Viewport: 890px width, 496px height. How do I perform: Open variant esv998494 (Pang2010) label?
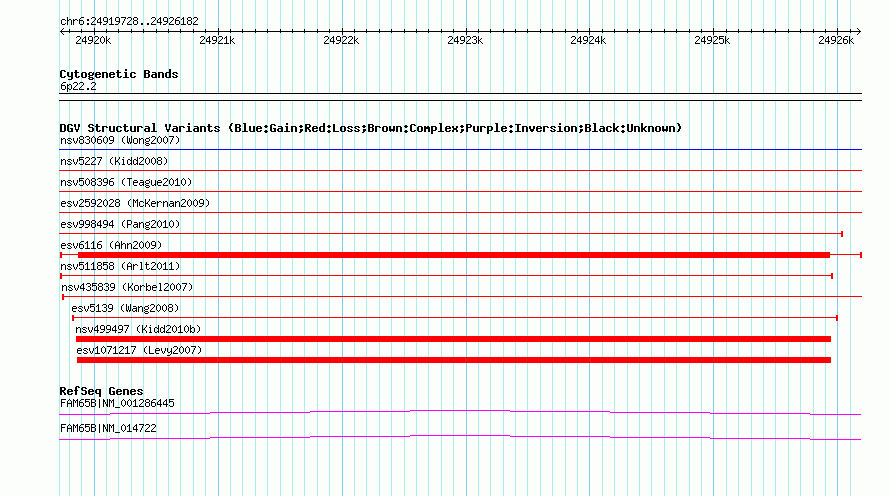click(x=120, y=224)
